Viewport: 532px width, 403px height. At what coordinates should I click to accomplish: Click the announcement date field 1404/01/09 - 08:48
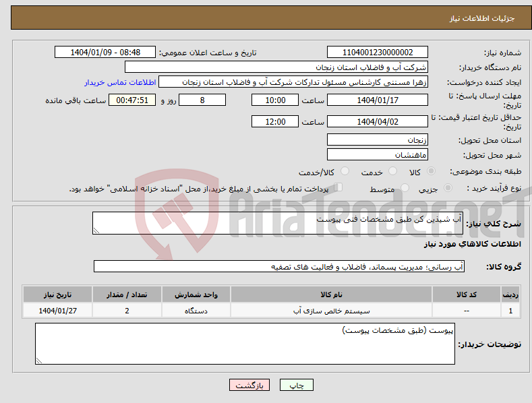click(x=105, y=53)
